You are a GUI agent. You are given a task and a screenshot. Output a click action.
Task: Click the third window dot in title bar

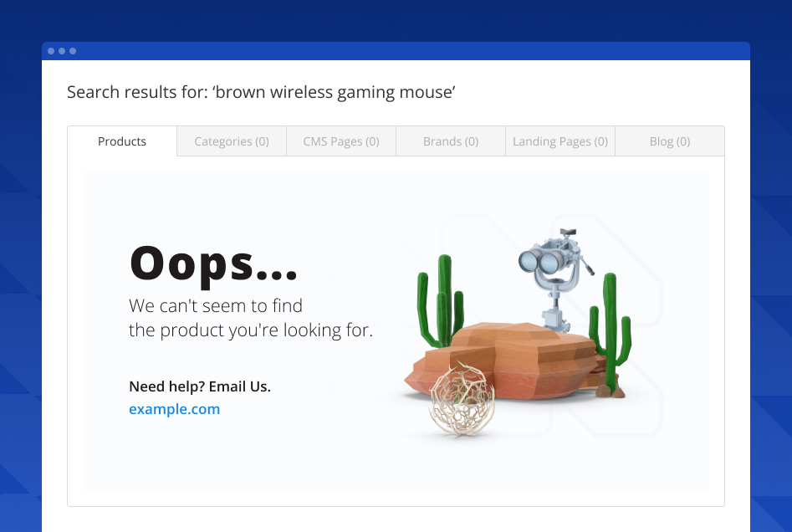[73, 51]
